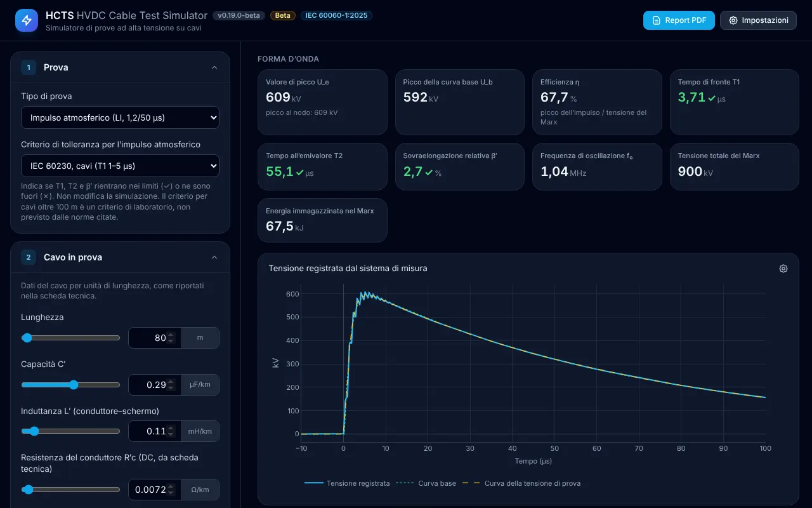Click the Sovraelongazione relativa β′ value 2,7

pyautogui.click(x=413, y=171)
